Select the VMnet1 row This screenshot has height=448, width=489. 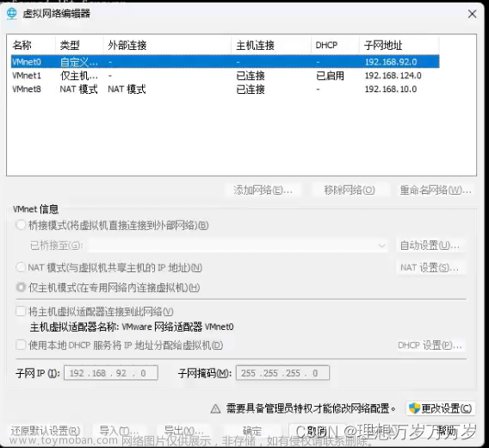click(226, 76)
